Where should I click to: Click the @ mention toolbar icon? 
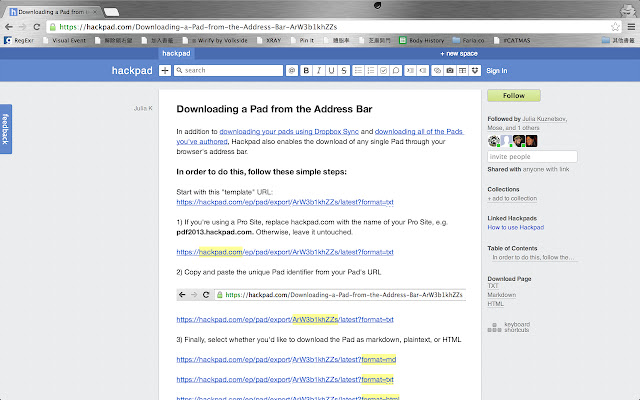pos(292,71)
